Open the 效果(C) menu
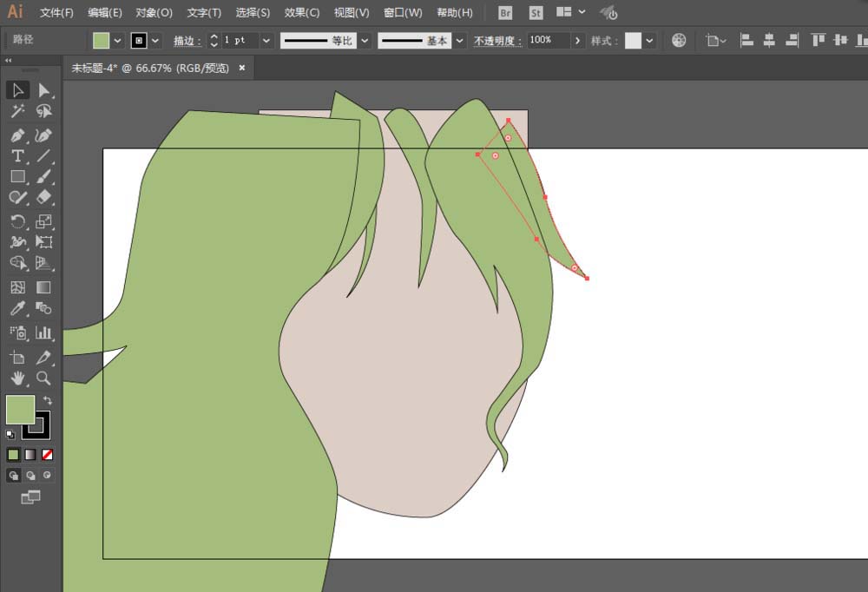 302,13
